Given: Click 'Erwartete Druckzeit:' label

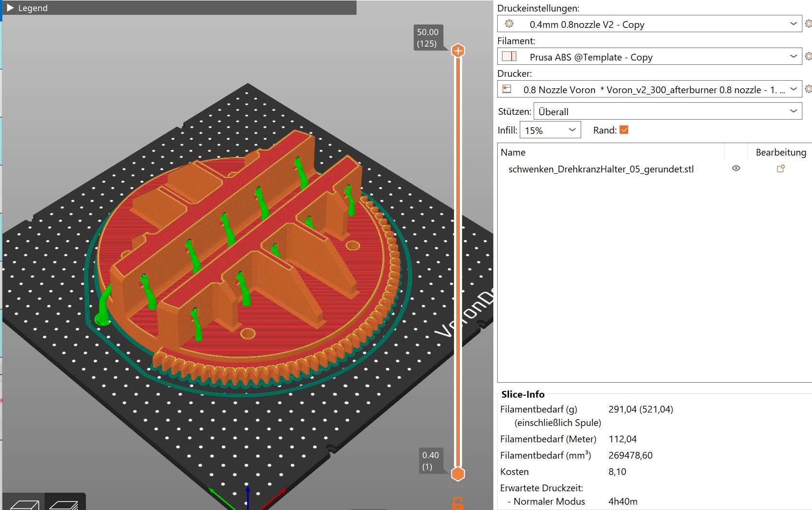Looking at the screenshot, I should [541, 488].
